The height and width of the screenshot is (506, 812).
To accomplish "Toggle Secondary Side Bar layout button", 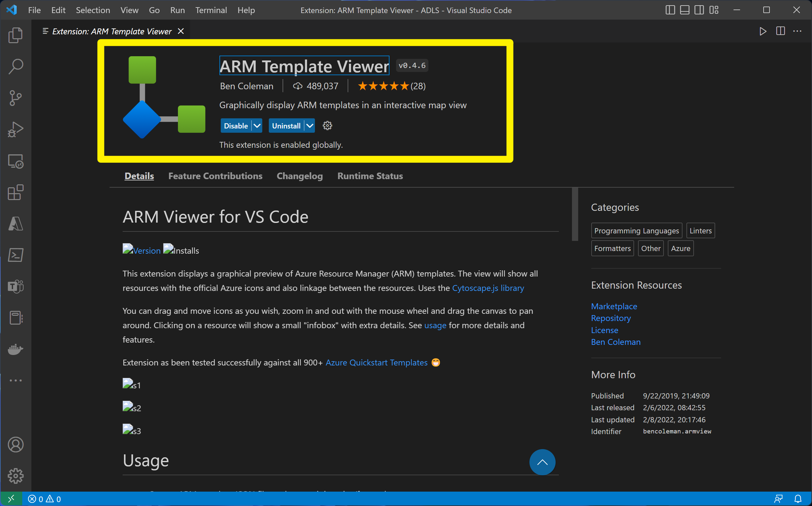I will click(x=699, y=10).
